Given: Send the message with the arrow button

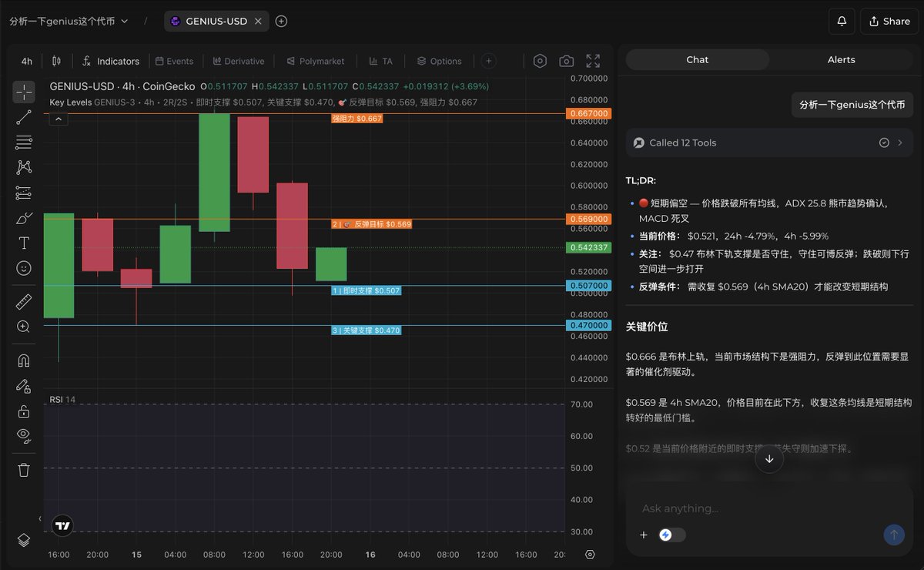Looking at the screenshot, I should (x=894, y=535).
